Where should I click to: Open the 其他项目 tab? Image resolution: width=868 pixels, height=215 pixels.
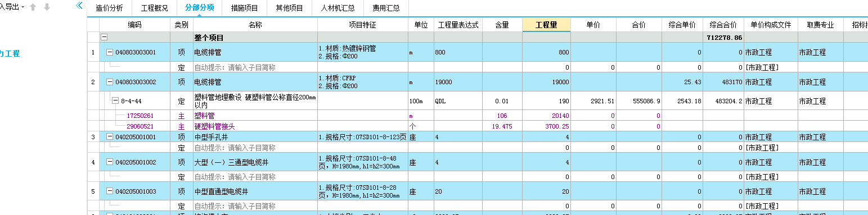(289, 8)
